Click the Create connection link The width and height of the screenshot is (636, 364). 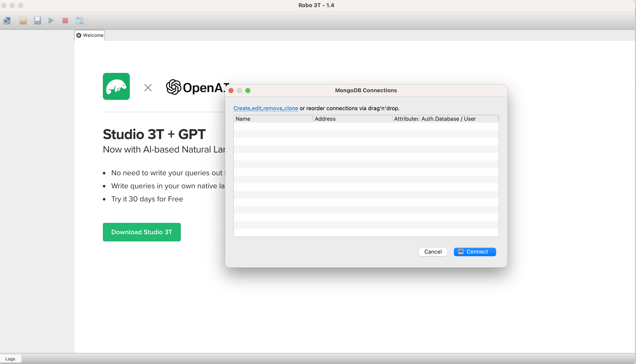(x=241, y=108)
